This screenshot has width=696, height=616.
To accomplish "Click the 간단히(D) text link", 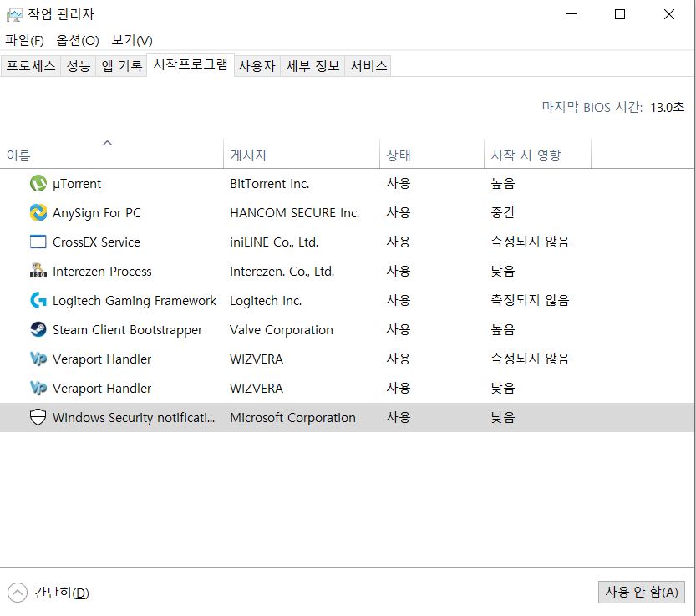I will tap(62, 593).
